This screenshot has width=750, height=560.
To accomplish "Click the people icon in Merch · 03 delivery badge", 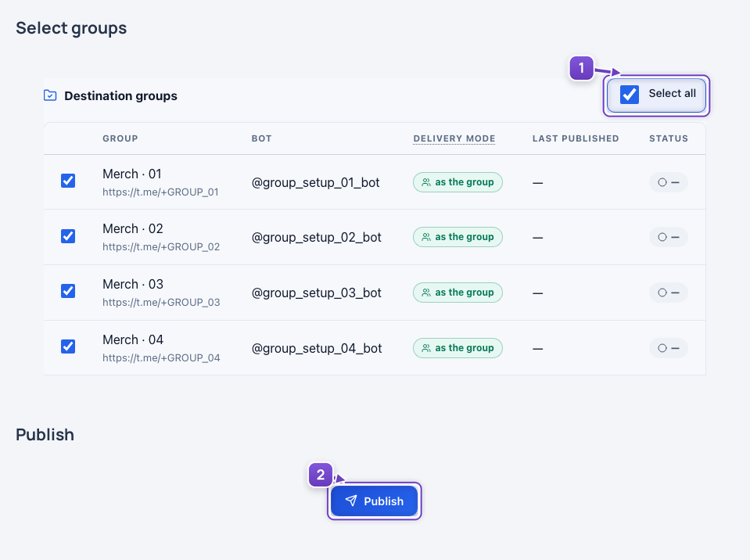I will 425,293.
